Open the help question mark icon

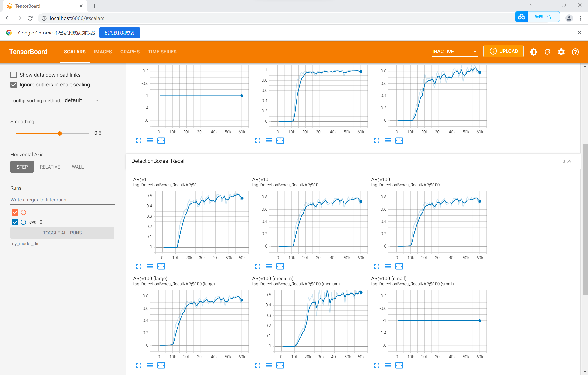575,52
